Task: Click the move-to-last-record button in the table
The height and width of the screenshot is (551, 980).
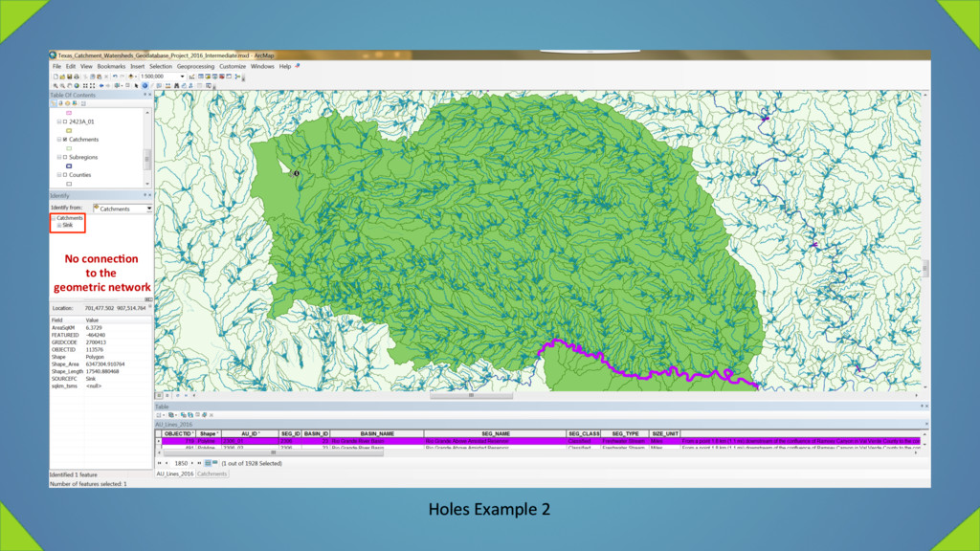Action: click(198, 463)
